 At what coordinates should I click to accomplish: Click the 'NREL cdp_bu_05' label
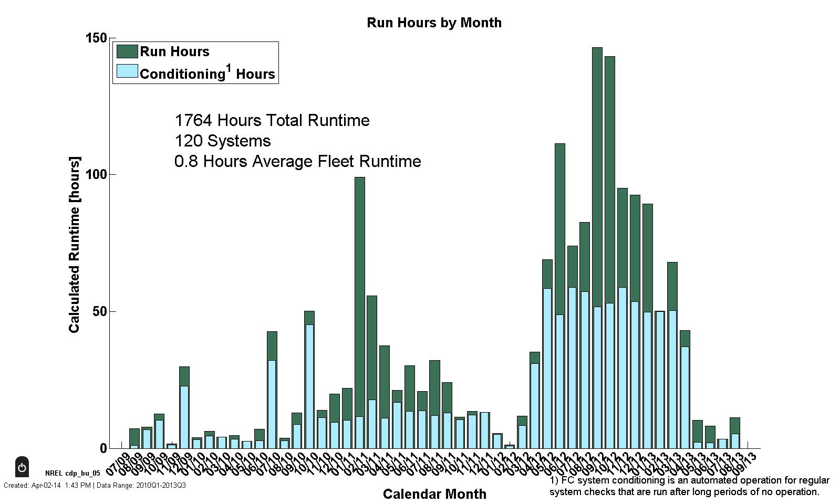tap(72, 473)
